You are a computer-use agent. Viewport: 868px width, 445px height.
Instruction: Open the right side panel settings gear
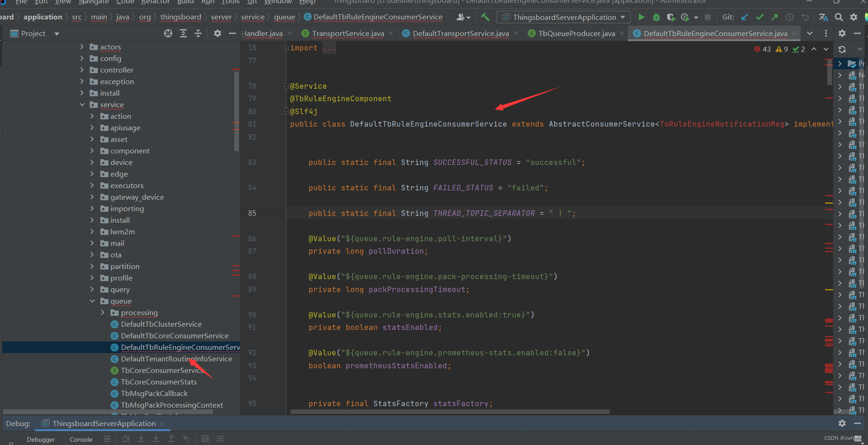[x=842, y=33]
